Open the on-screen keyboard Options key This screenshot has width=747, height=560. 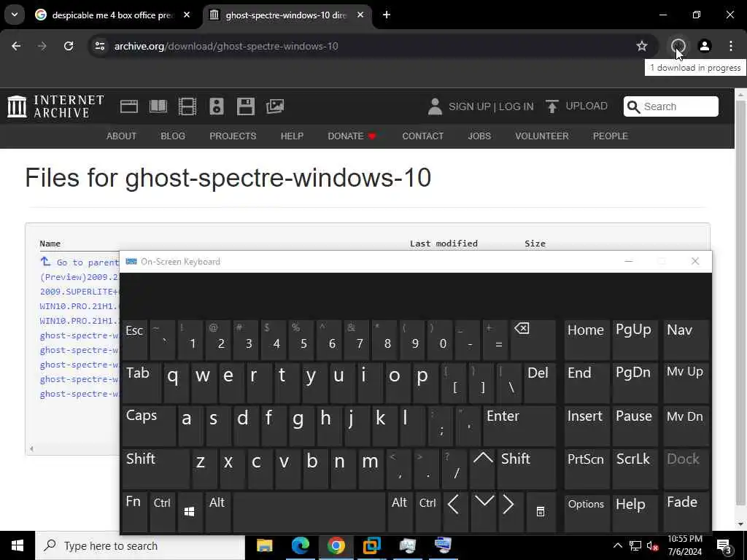pos(587,512)
